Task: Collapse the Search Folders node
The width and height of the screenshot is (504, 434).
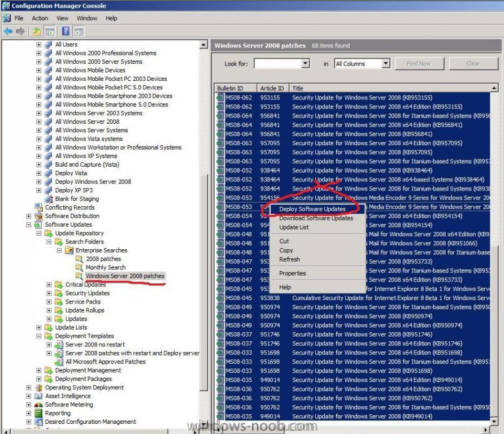Action: click(x=49, y=242)
